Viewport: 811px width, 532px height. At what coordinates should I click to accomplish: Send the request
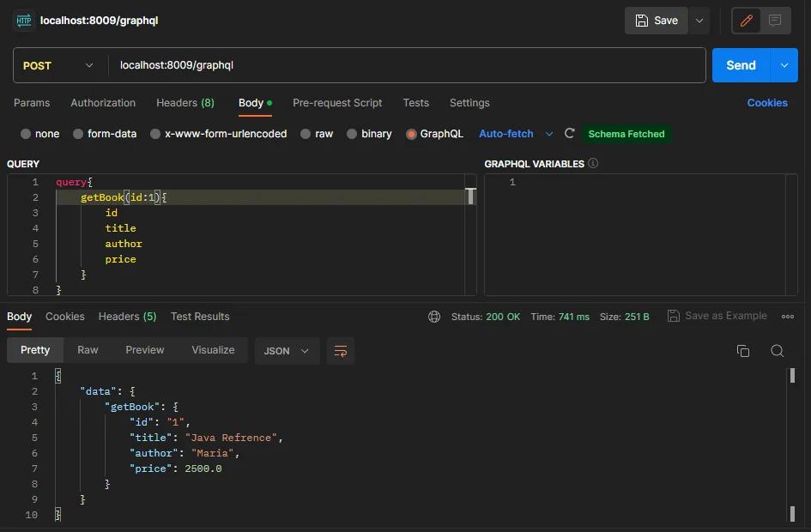(741, 65)
